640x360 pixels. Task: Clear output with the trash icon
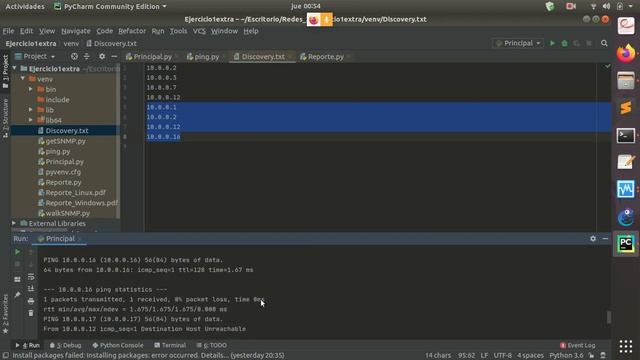tap(31, 313)
